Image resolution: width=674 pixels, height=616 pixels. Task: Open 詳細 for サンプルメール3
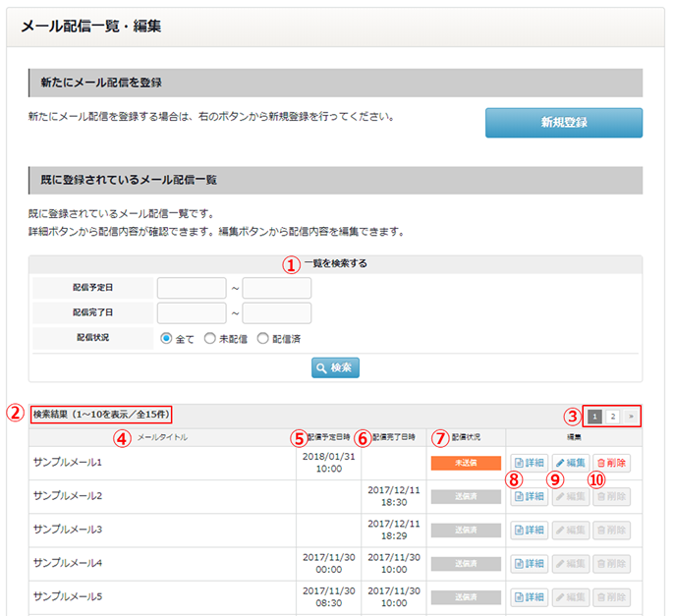[530, 530]
